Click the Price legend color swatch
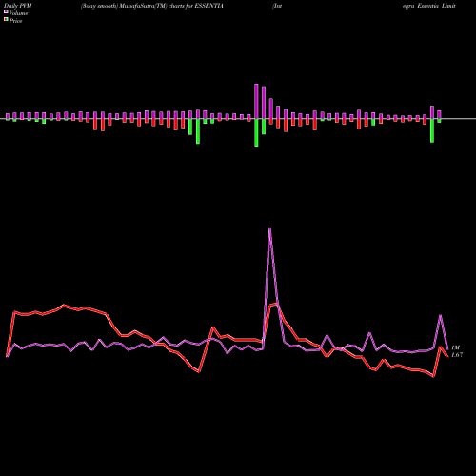 (x=6, y=20)
